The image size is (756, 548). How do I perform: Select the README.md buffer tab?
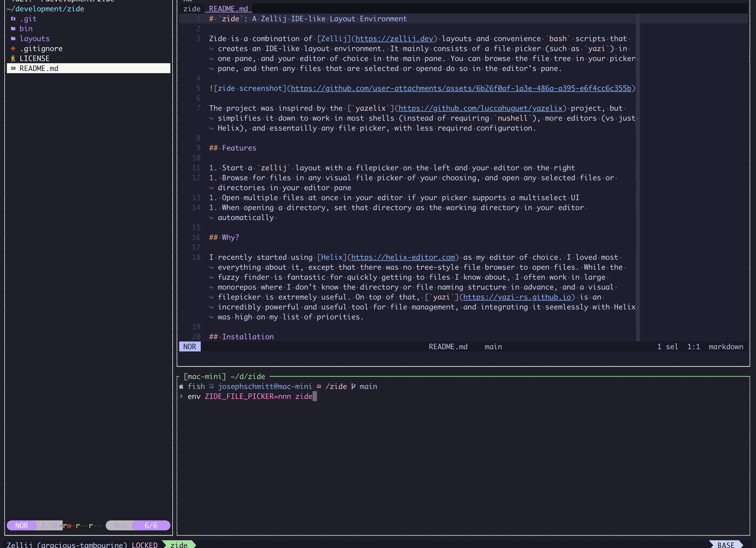point(228,9)
